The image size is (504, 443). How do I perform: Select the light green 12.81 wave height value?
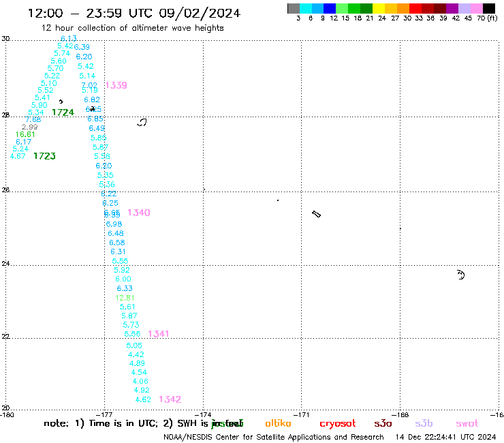(x=125, y=298)
